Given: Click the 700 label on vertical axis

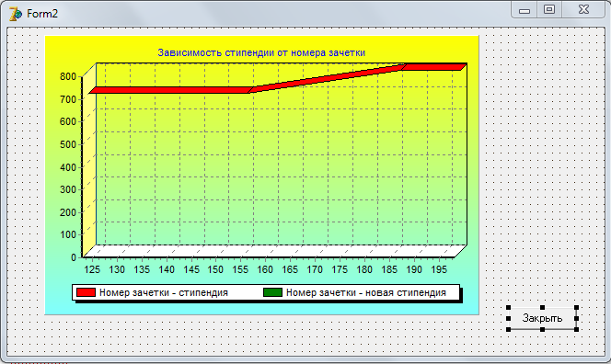Looking at the screenshot, I should [68, 99].
